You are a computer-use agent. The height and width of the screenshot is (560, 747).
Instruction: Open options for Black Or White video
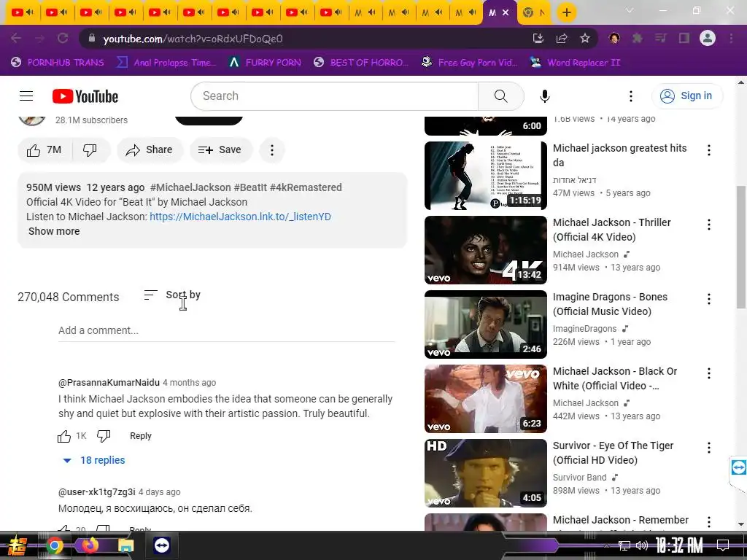tap(709, 373)
